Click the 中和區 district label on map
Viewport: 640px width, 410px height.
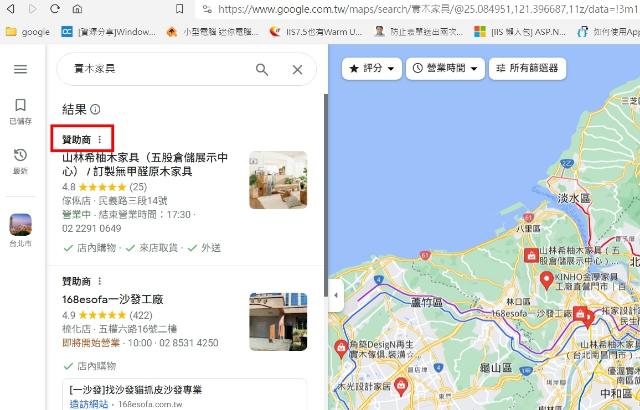point(616,394)
